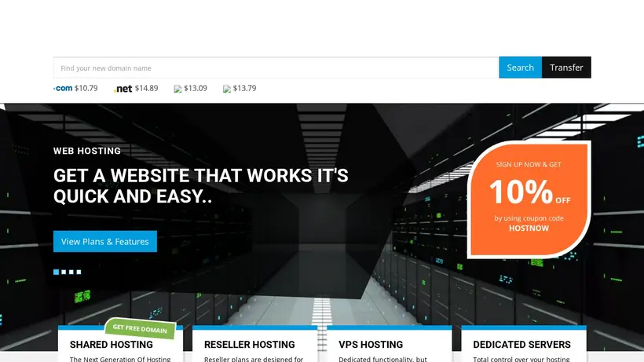Click the $13.79 price text

(x=244, y=88)
